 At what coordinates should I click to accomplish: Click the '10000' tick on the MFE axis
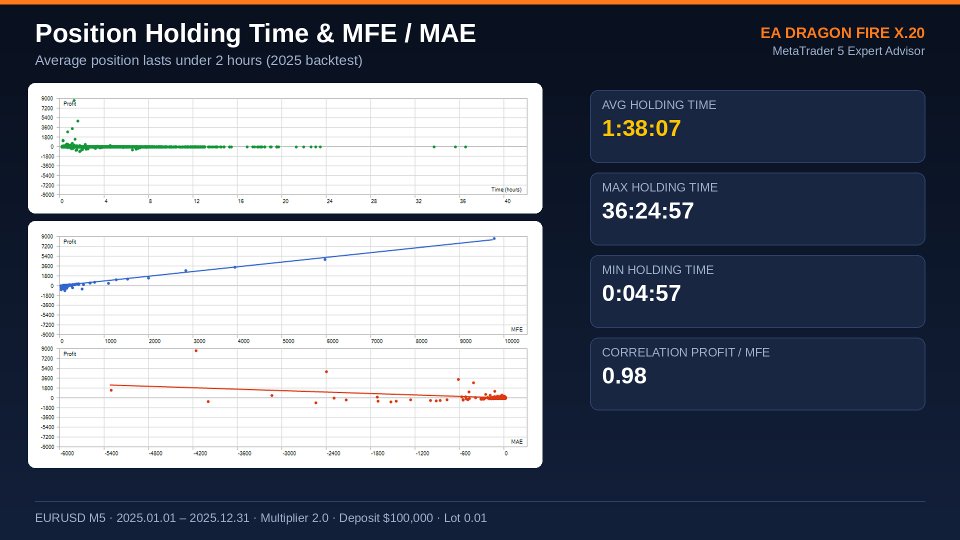[512, 341]
